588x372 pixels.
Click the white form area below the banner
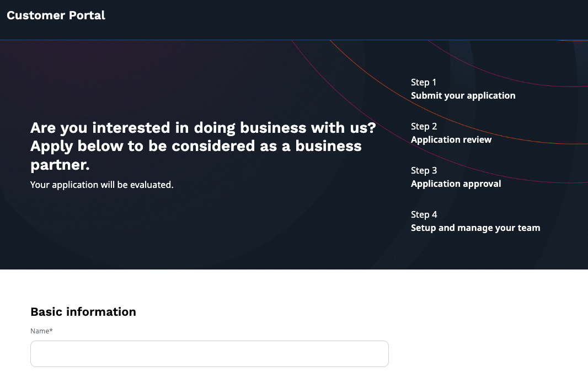[x=485, y=320]
